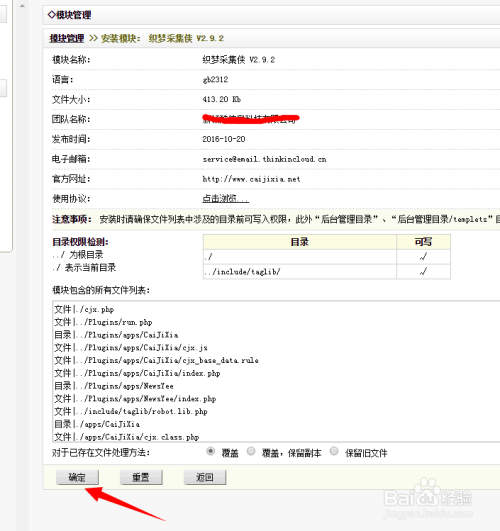This screenshot has width=500, height=531.
Task: Click the 返回 back button
Action: [x=205, y=477]
